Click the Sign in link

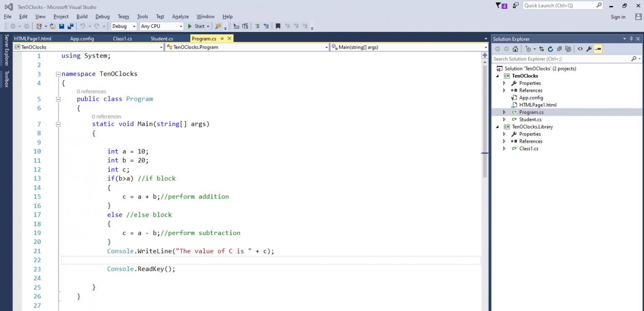[x=618, y=17]
